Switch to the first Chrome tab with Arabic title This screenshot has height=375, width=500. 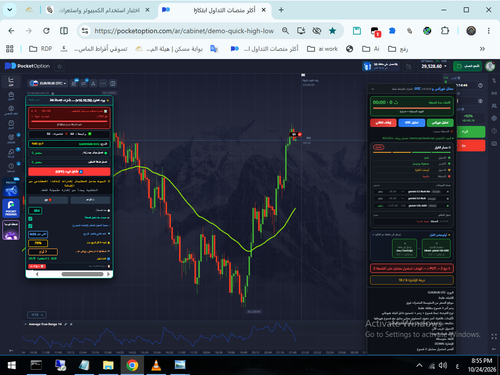coord(97,10)
